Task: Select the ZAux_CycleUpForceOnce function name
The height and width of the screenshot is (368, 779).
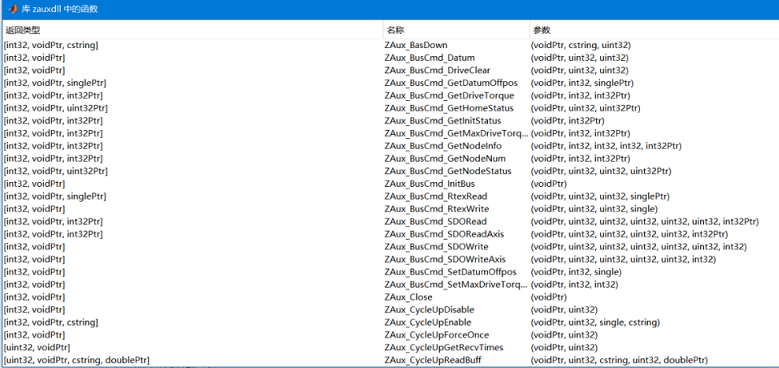Action: click(437, 335)
